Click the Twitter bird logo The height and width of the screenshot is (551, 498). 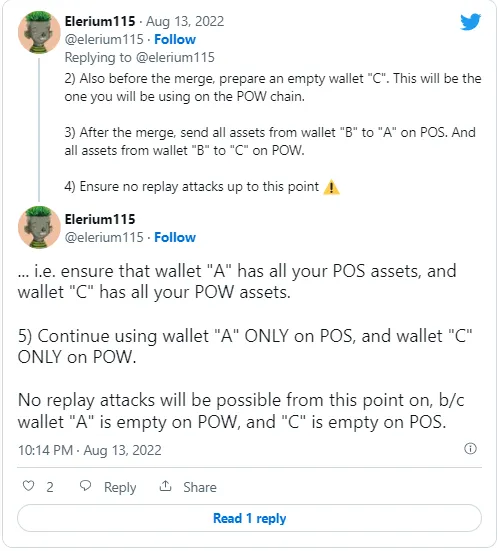[470, 22]
